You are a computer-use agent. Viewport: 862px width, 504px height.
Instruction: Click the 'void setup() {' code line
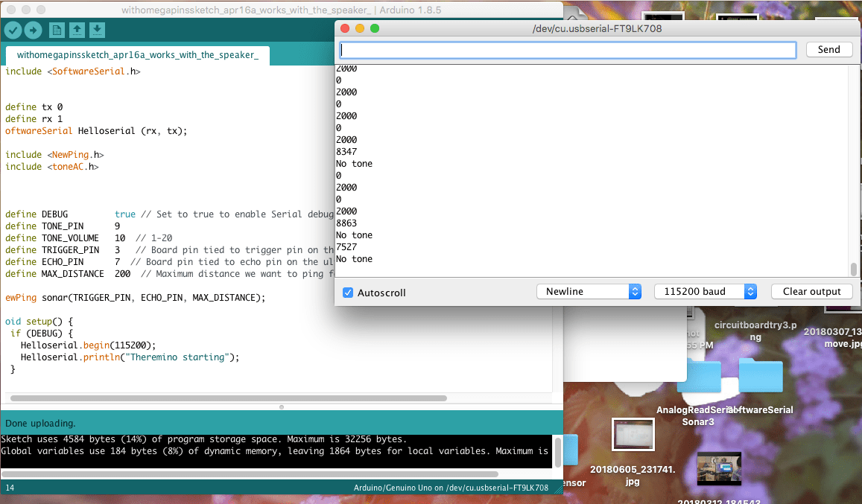coord(39,322)
